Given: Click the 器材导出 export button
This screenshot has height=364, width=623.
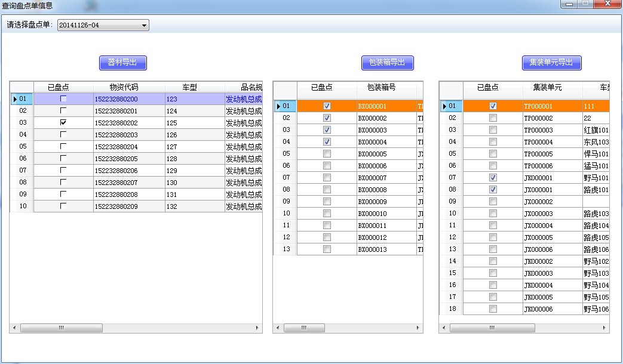Looking at the screenshot, I should [x=122, y=63].
